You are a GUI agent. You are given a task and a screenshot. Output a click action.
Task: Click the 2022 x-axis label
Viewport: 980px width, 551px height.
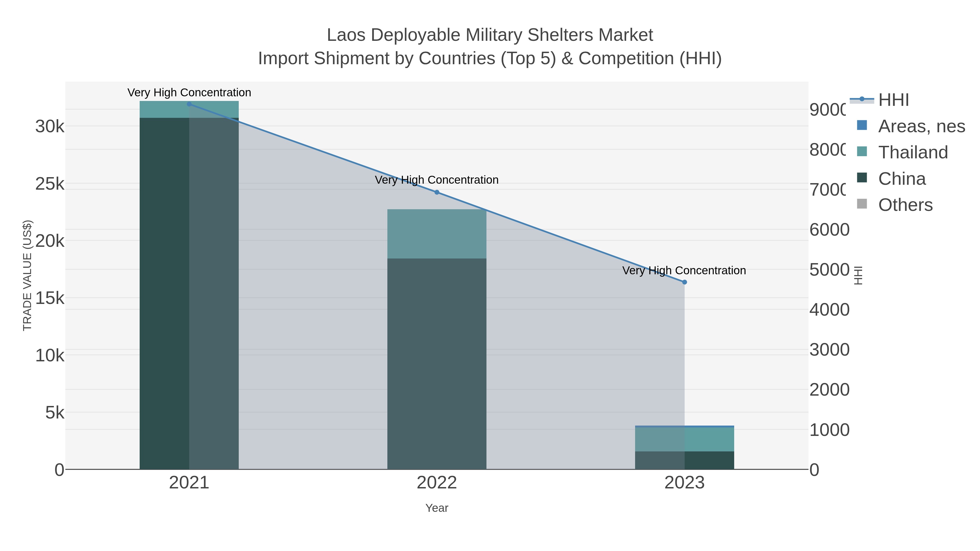tap(437, 483)
